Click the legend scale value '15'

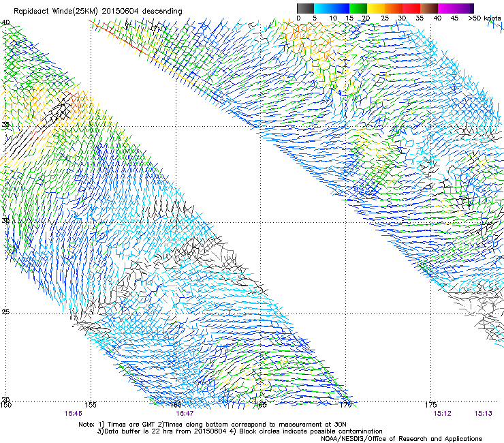pos(349,18)
